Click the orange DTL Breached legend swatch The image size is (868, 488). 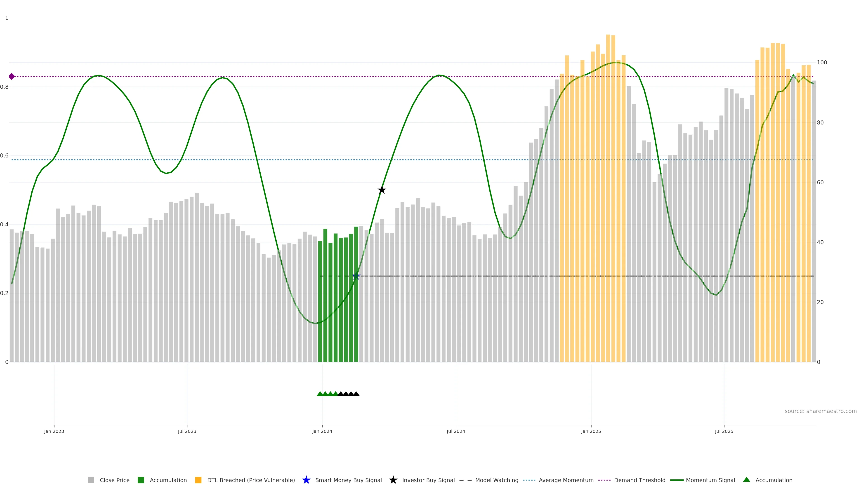(x=198, y=480)
